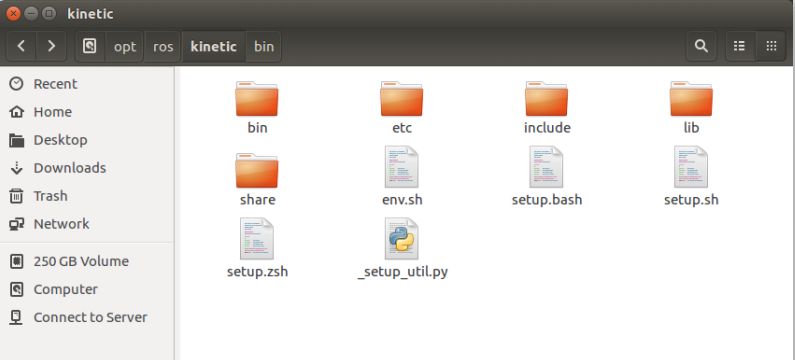Click the 250 GB Volume drive icon

coord(16,261)
